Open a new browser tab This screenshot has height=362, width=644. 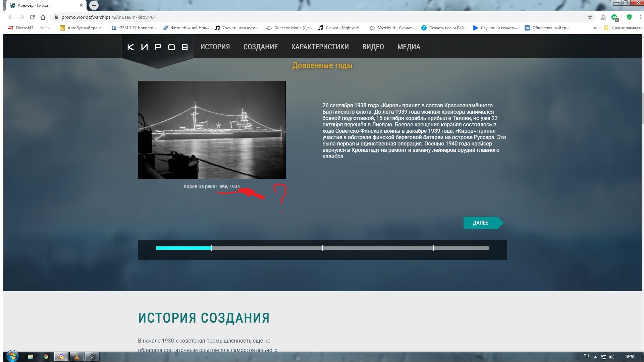94,5
